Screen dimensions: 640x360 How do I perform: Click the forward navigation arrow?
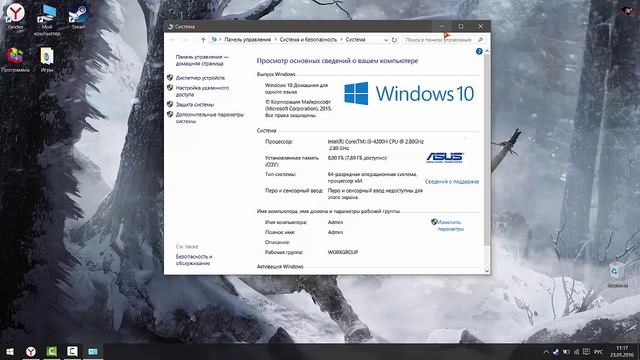(184, 40)
